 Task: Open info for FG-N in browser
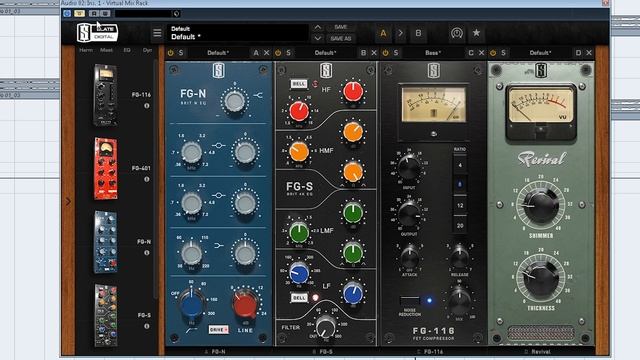[x=147, y=253]
